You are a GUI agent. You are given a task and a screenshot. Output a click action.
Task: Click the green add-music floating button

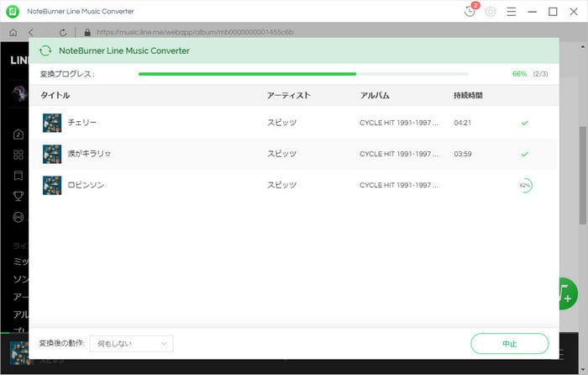coord(568,293)
